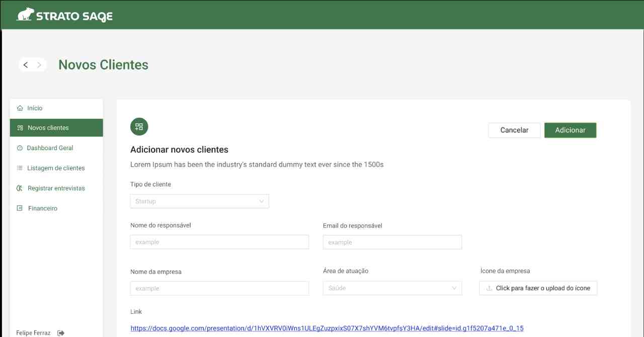Open the Google Docs presentation link
This screenshot has height=337, width=644.
click(x=327, y=328)
